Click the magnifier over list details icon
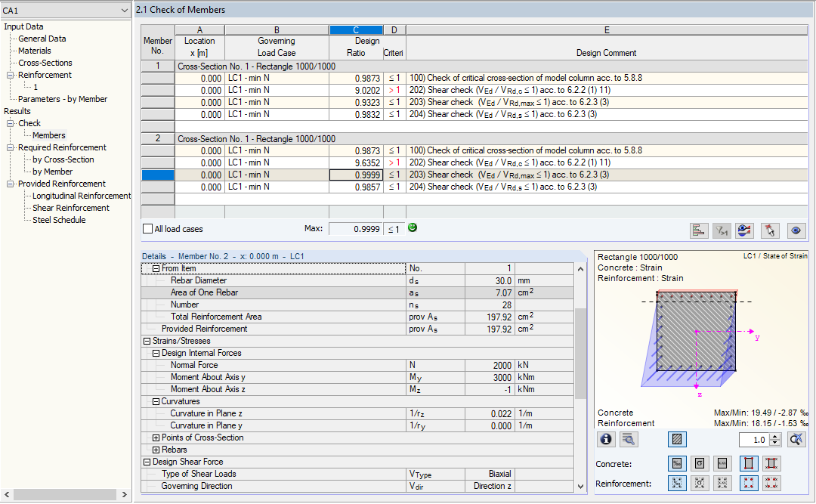816x504 pixels. coord(628,440)
